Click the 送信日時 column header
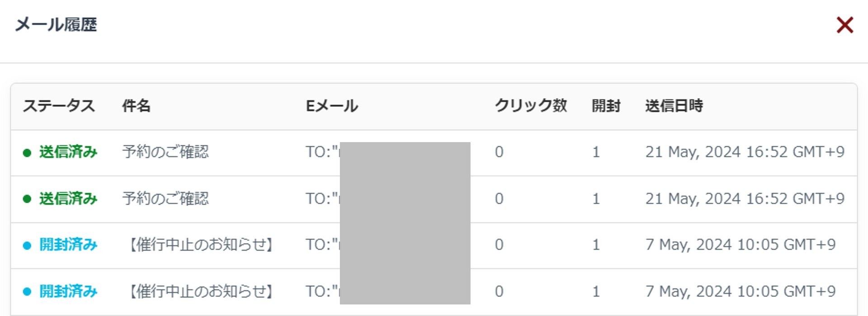The height and width of the screenshot is (316, 868). tap(674, 106)
